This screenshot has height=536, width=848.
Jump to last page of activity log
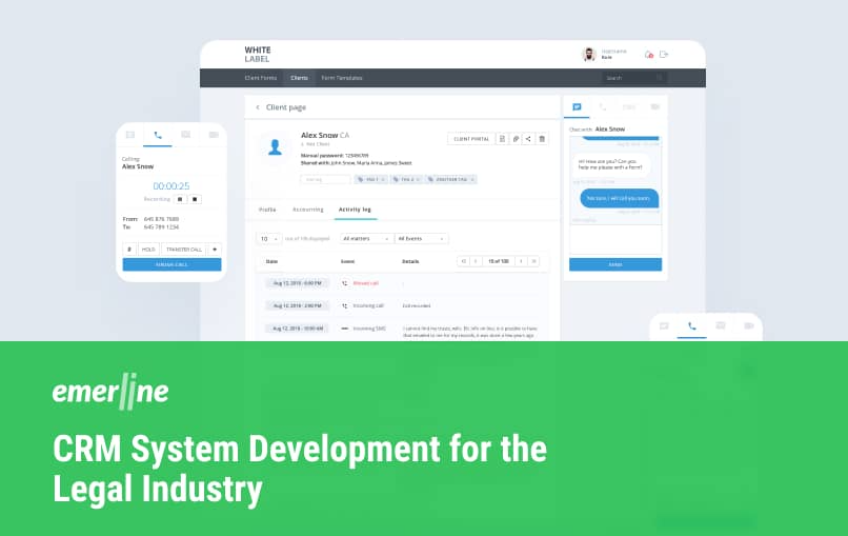tap(534, 261)
